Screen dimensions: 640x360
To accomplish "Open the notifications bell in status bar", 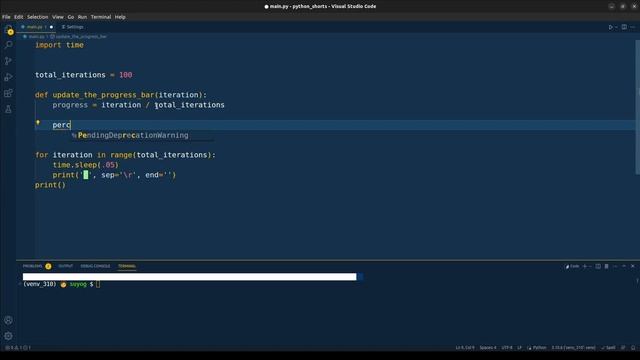I will [x=633, y=348].
